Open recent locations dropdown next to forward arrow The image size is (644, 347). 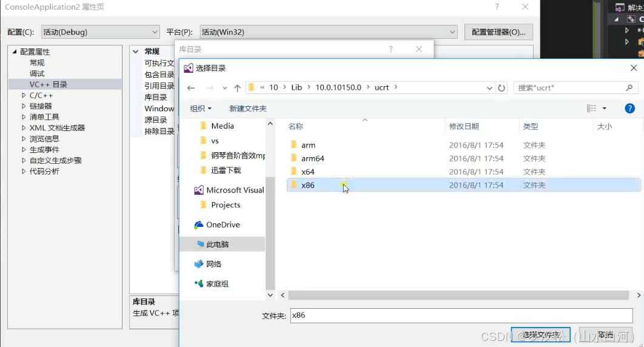224,88
